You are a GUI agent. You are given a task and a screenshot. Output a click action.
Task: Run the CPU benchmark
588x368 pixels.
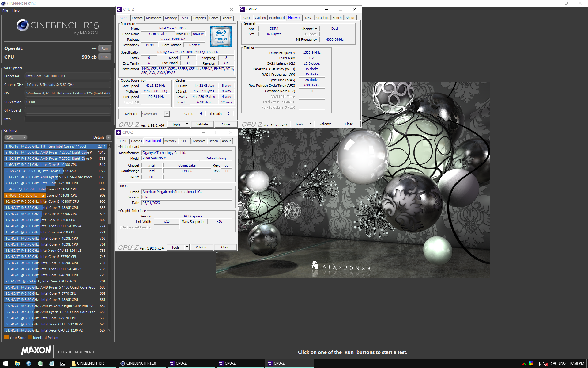[x=104, y=57]
